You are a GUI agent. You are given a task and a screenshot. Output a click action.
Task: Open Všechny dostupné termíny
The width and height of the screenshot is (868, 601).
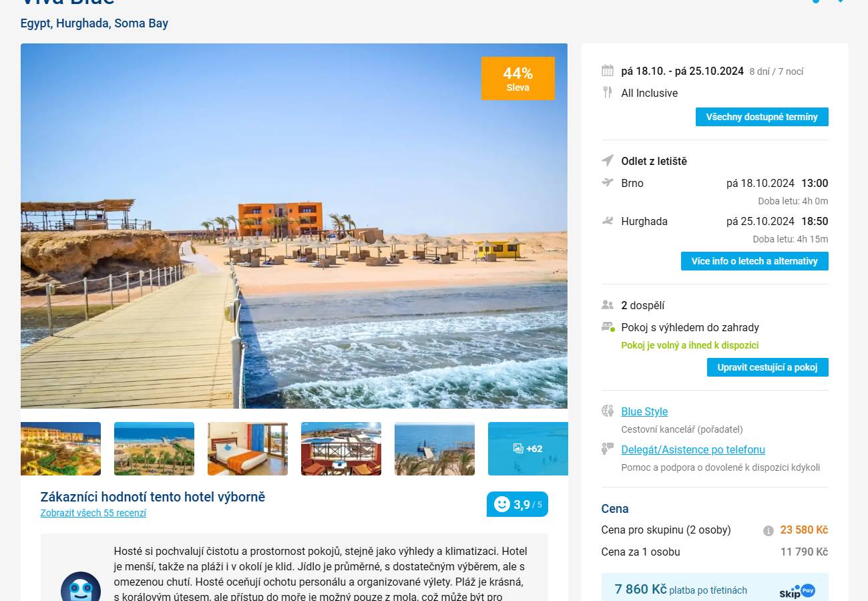(x=762, y=117)
